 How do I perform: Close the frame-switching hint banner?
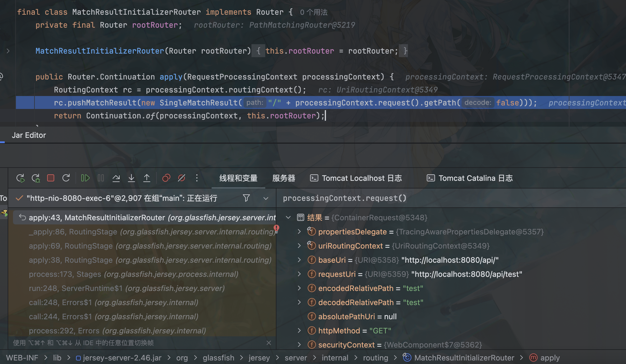[x=268, y=343]
